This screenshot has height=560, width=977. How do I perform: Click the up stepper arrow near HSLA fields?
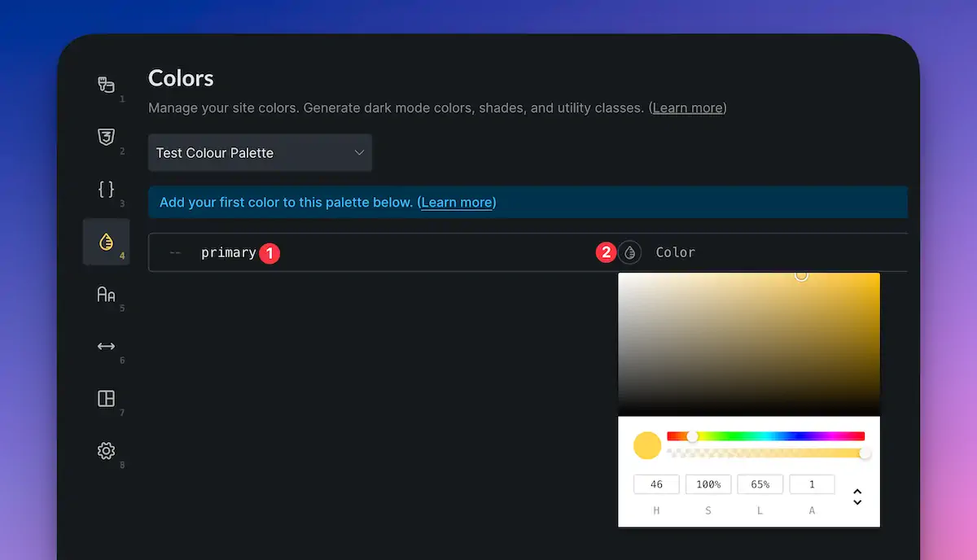click(x=857, y=490)
